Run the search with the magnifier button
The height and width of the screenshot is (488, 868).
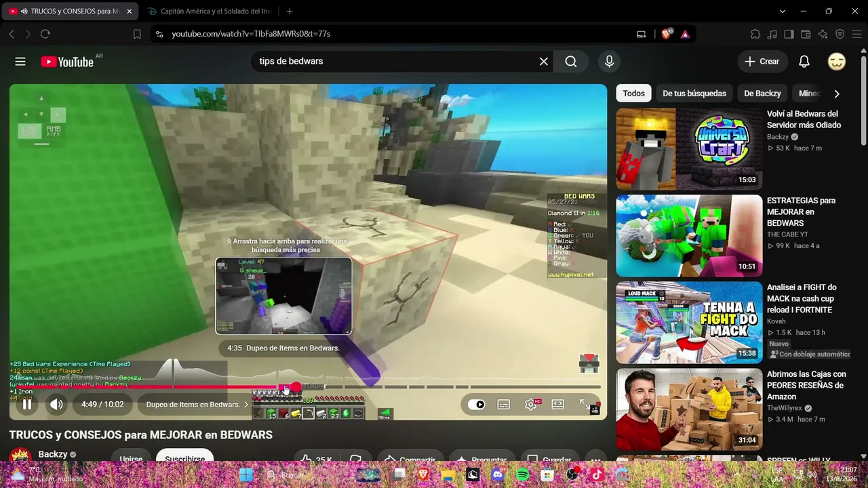[x=571, y=62]
